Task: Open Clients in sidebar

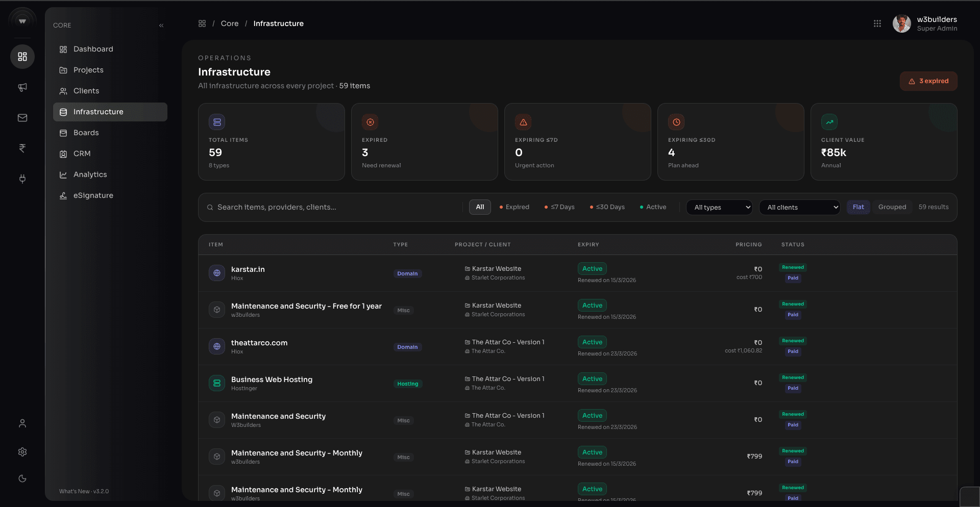Action: (110, 91)
